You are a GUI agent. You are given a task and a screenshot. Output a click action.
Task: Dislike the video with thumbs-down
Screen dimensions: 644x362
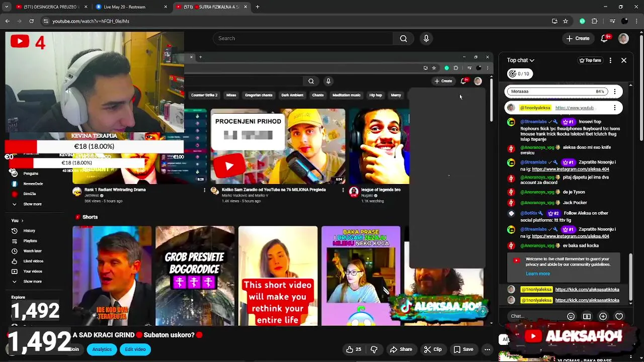pos(374,349)
